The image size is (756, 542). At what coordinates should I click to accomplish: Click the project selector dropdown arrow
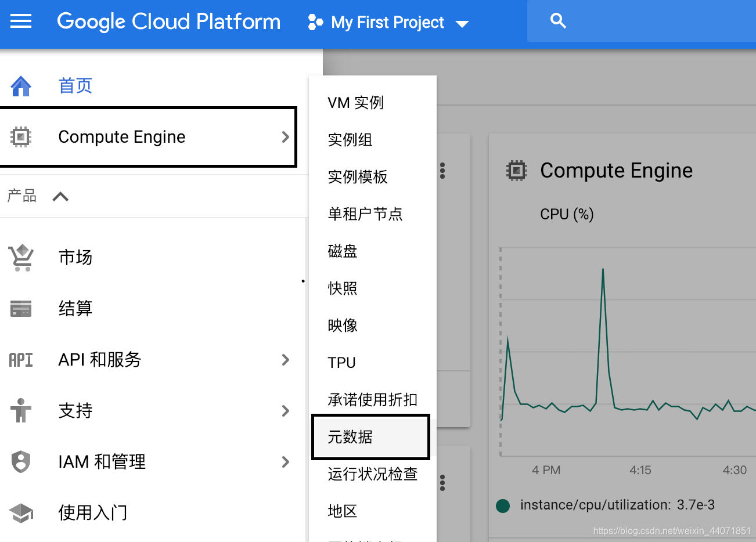(x=462, y=24)
